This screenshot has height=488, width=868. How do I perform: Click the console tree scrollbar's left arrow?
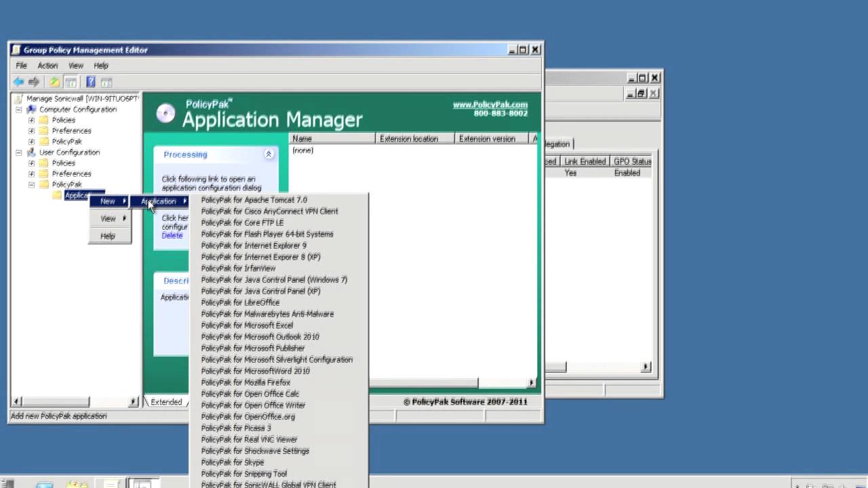(x=17, y=402)
